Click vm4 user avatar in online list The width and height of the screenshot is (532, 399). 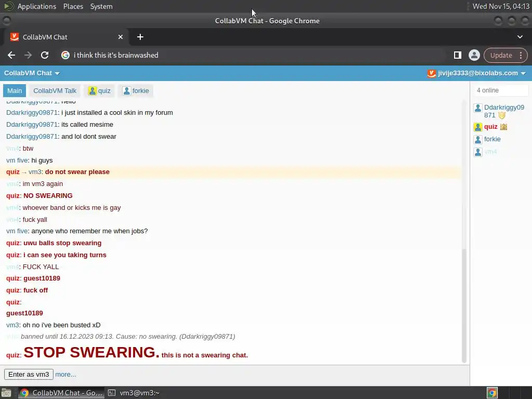pos(478,152)
